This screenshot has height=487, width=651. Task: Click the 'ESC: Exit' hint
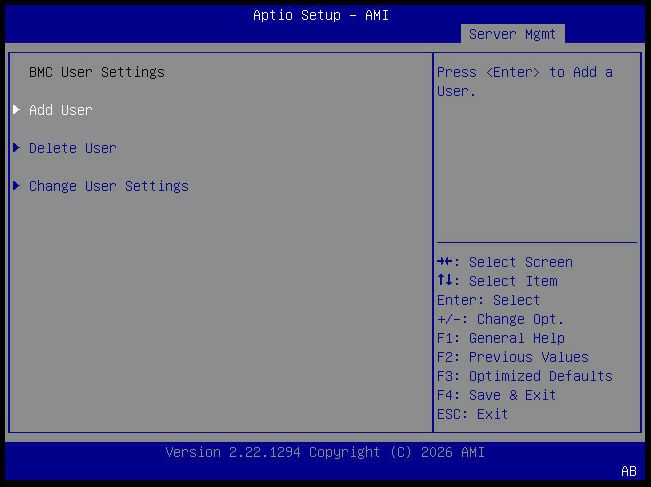(x=472, y=414)
